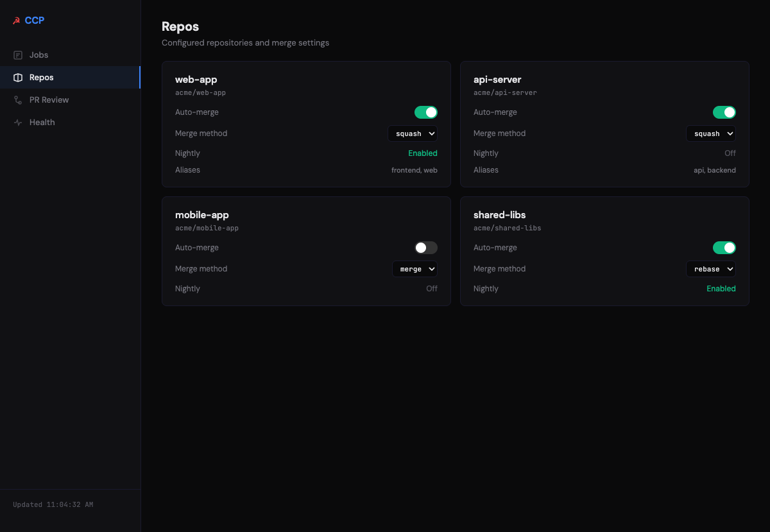Screen dimensions: 770x532
Task: Click the Repos sidebar icon
Action: 18,78
